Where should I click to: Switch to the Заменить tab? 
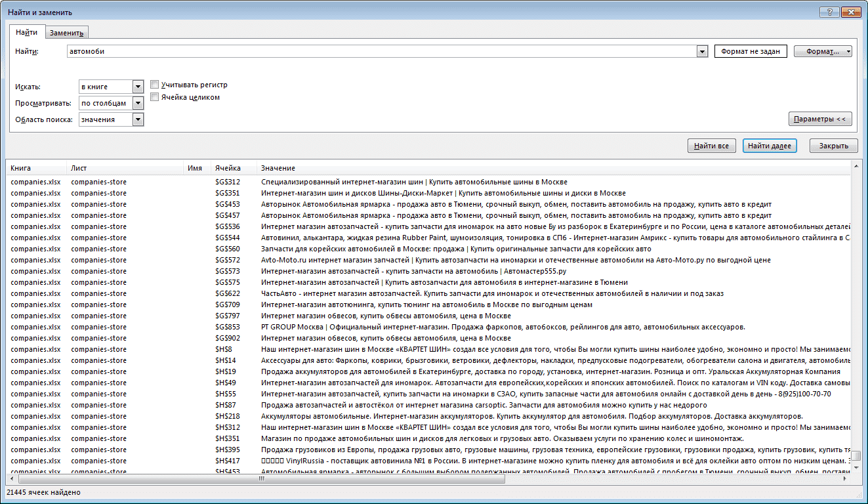click(x=66, y=33)
